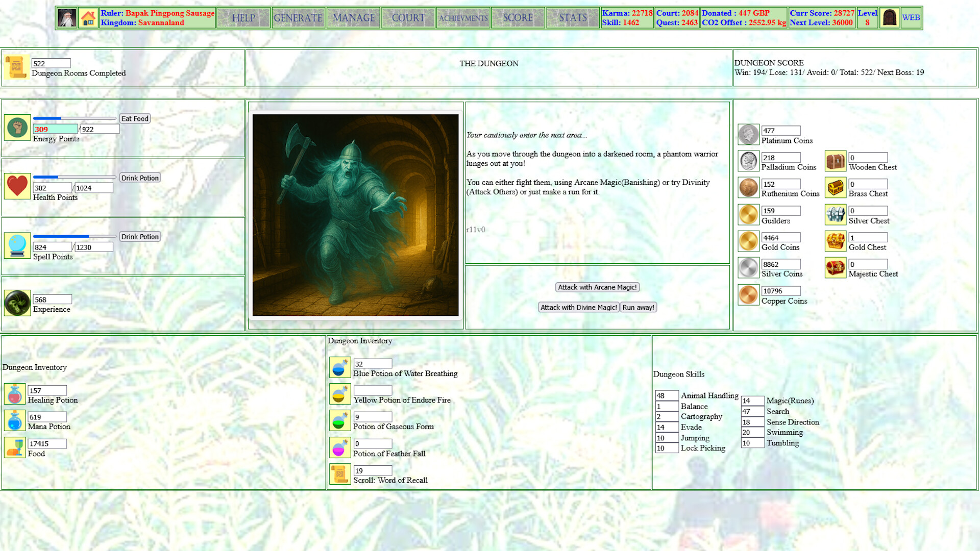
Task: Click the Level 8 indicator
Action: click(867, 18)
